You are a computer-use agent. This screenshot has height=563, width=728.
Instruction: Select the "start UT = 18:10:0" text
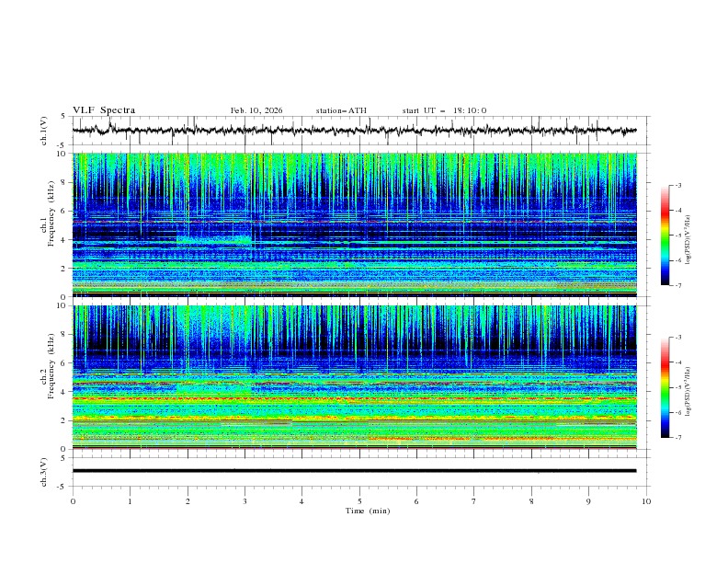coord(444,110)
